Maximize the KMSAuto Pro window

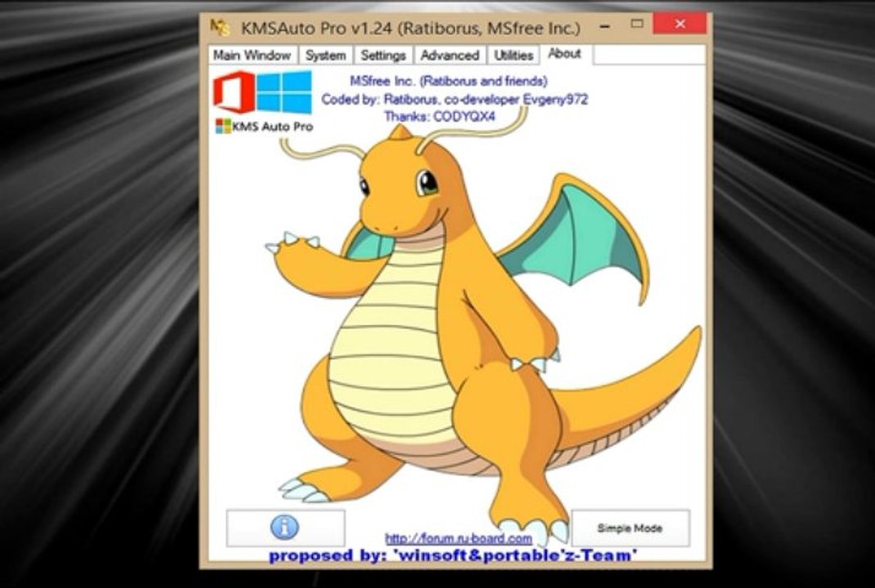[x=636, y=24]
